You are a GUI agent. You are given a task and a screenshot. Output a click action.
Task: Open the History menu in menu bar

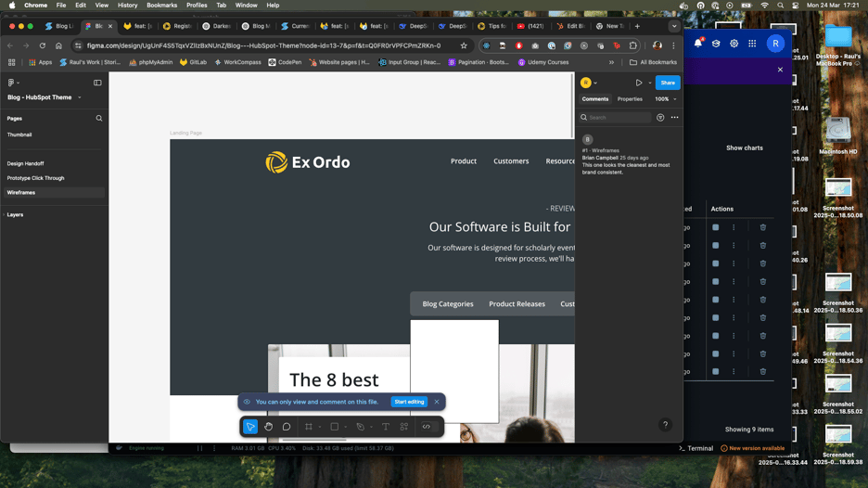click(x=127, y=5)
